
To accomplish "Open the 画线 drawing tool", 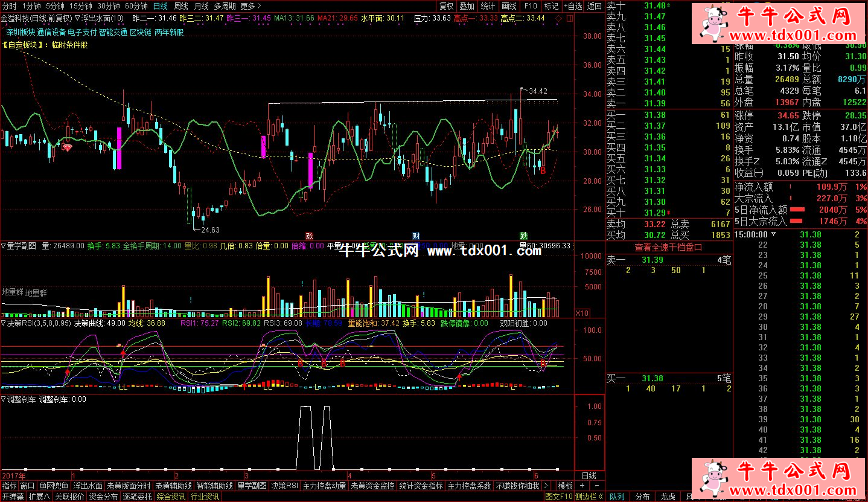I will [x=509, y=5].
